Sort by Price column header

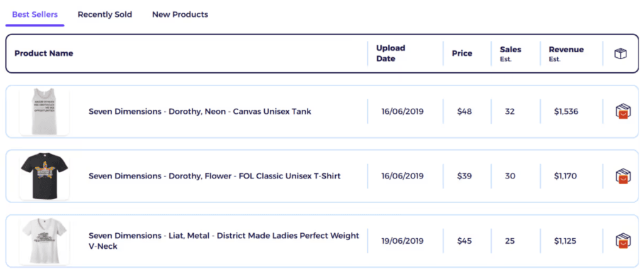pos(462,53)
